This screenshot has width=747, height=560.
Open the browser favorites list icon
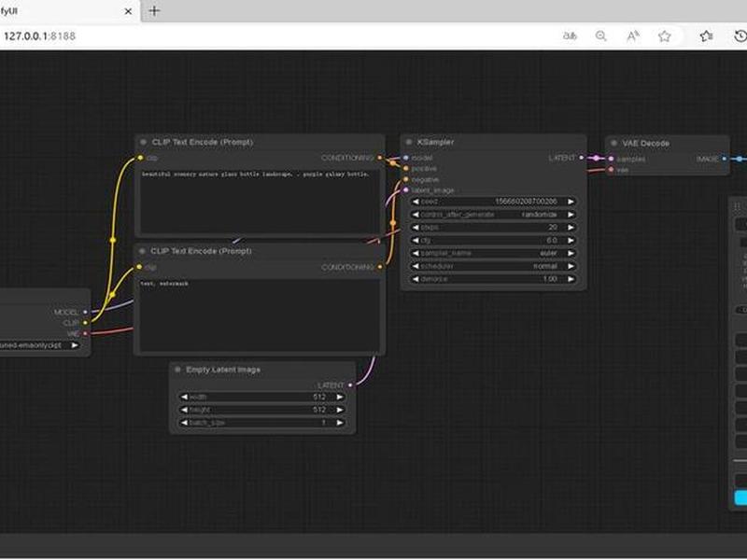click(707, 35)
